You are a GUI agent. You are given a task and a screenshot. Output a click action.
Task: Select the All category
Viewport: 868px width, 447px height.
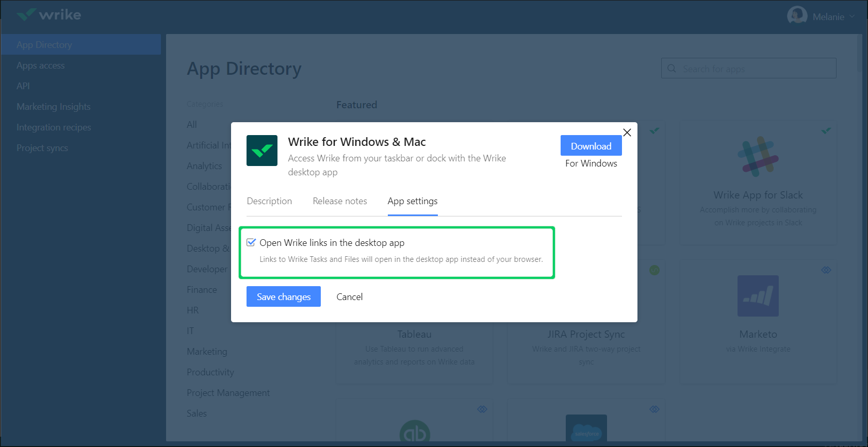192,125
